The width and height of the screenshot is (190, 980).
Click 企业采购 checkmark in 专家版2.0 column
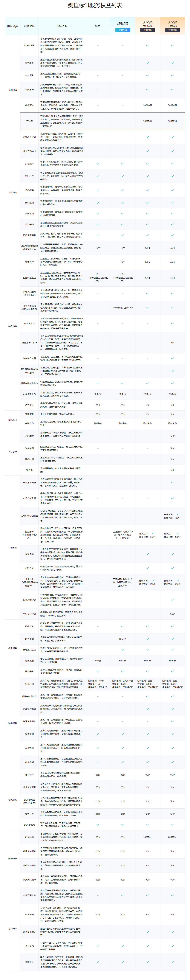point(173,224)
